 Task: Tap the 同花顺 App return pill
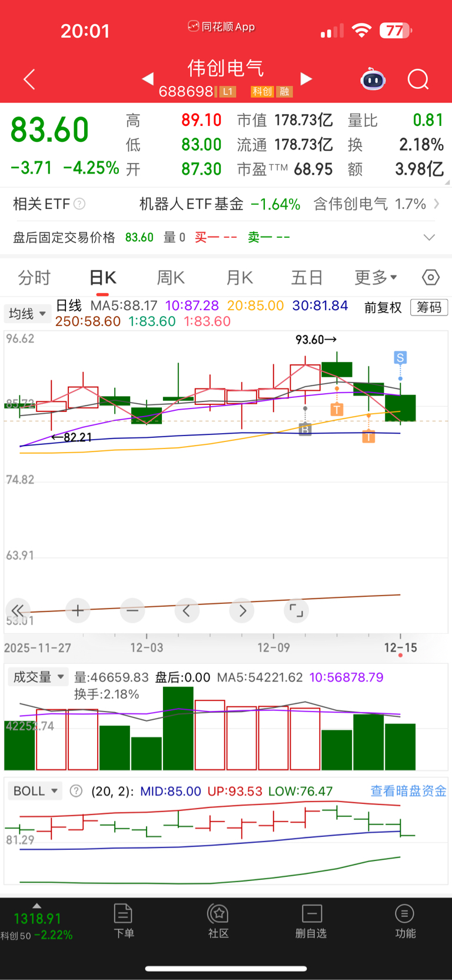point(221,26)
